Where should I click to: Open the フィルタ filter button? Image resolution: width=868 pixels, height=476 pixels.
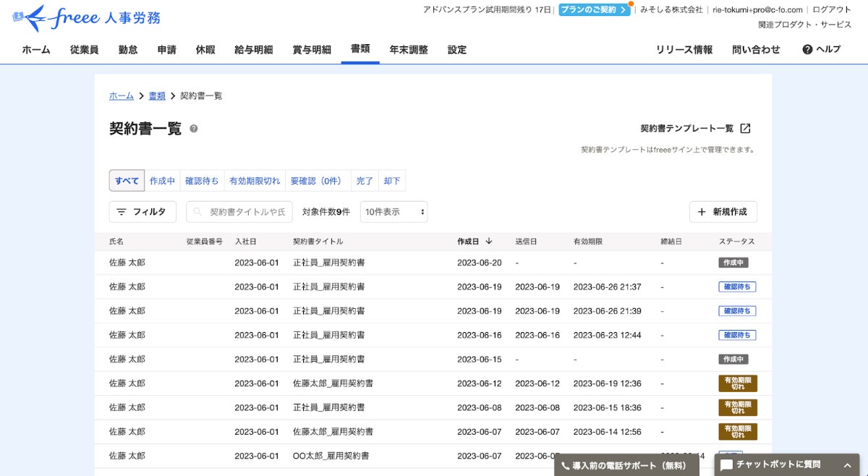[142, 212]
